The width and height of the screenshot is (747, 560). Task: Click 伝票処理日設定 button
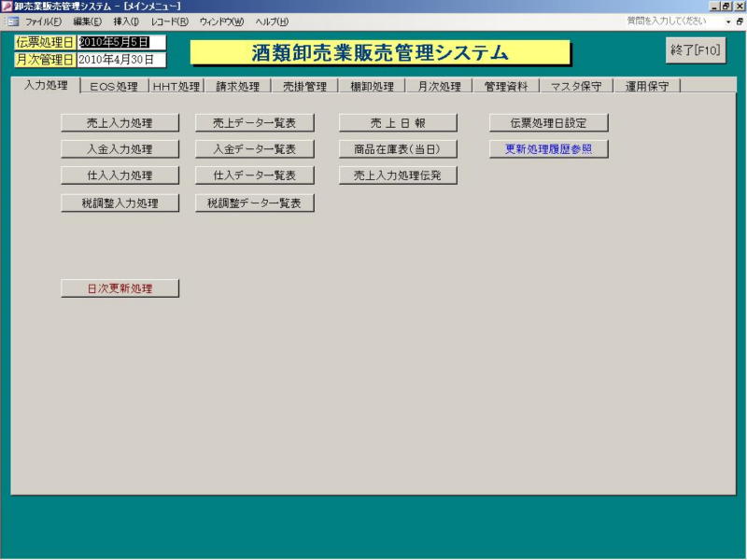click(548, 122)
